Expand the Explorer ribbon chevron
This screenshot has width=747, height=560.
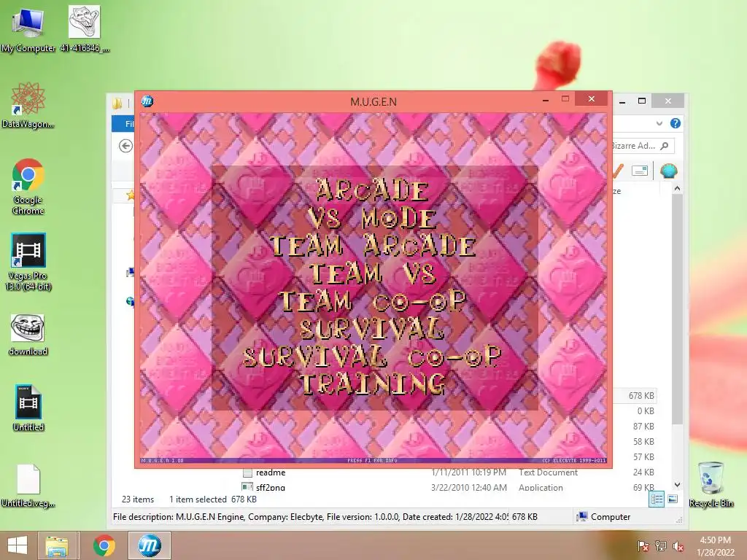point(659,123)
